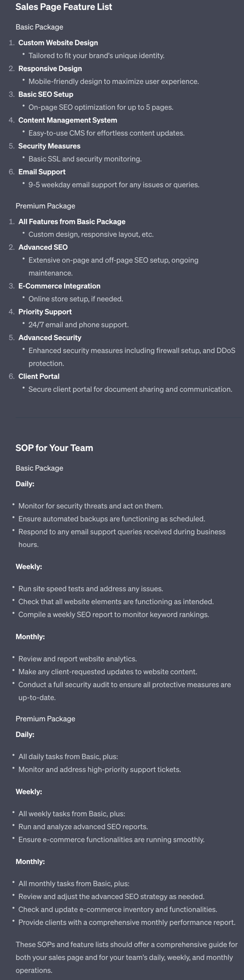
Task: Click the Content Management System title
Action: pyautogui.click(x=67, y=120)
